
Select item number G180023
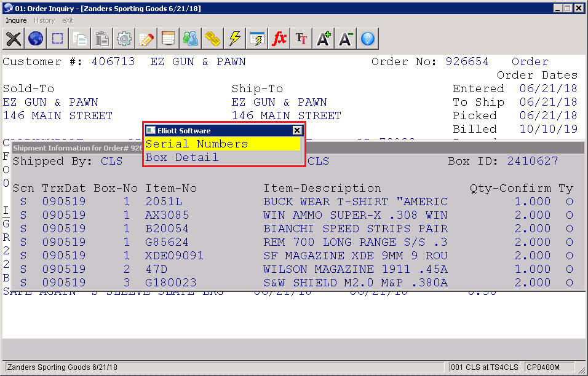click(170, 283)
